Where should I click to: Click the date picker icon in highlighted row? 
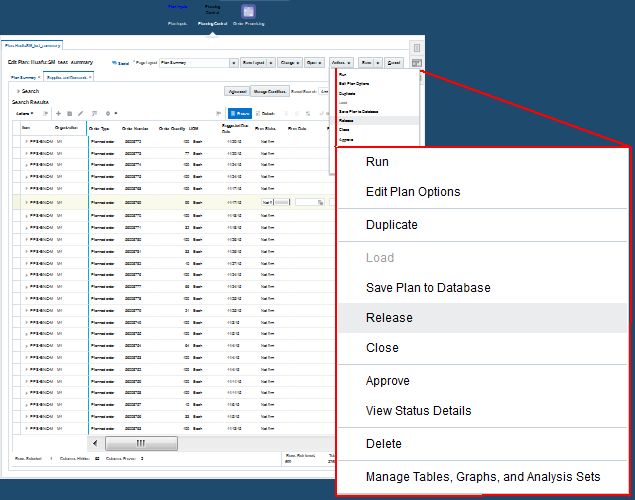[x=320, y=201]
